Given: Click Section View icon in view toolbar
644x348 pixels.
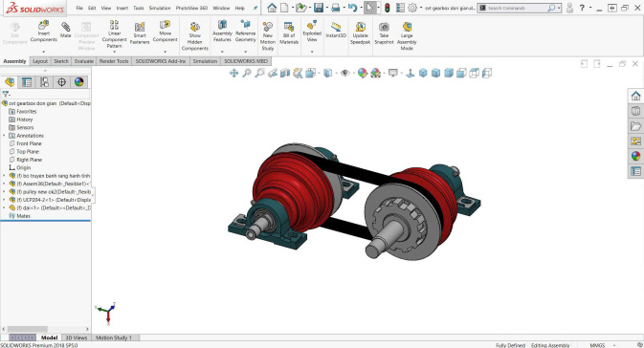Looking at the screenshot, I should tap(285, 73).
